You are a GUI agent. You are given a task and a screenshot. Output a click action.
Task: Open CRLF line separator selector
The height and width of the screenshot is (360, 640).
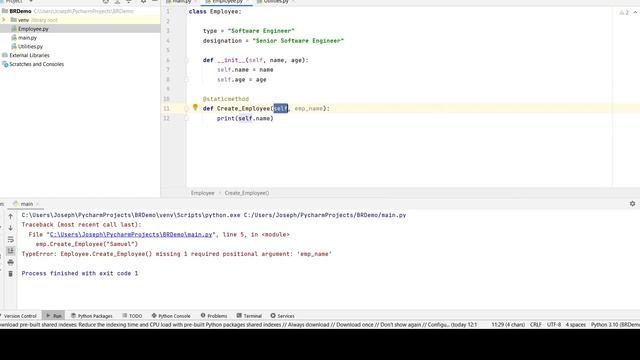click(x=536, y=325)
